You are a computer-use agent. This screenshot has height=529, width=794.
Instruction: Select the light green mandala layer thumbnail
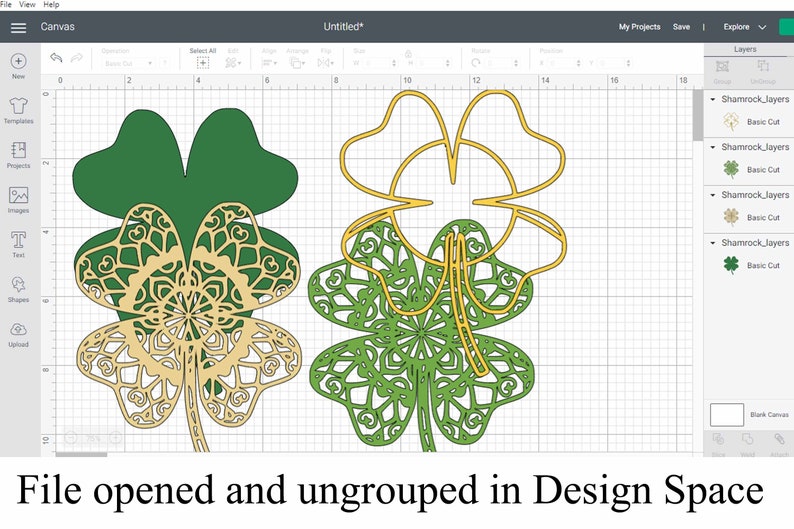click(x=731, y=169)
